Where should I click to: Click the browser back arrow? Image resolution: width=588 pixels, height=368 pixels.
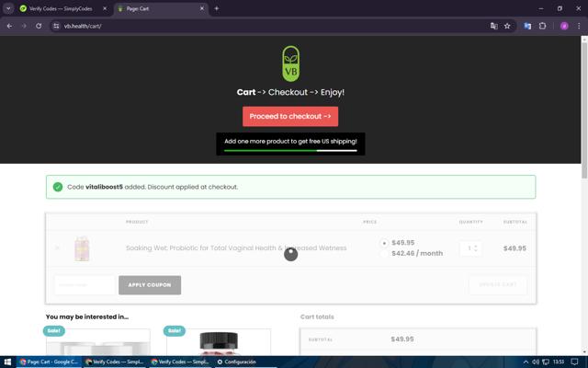click(x=9, y=26)
